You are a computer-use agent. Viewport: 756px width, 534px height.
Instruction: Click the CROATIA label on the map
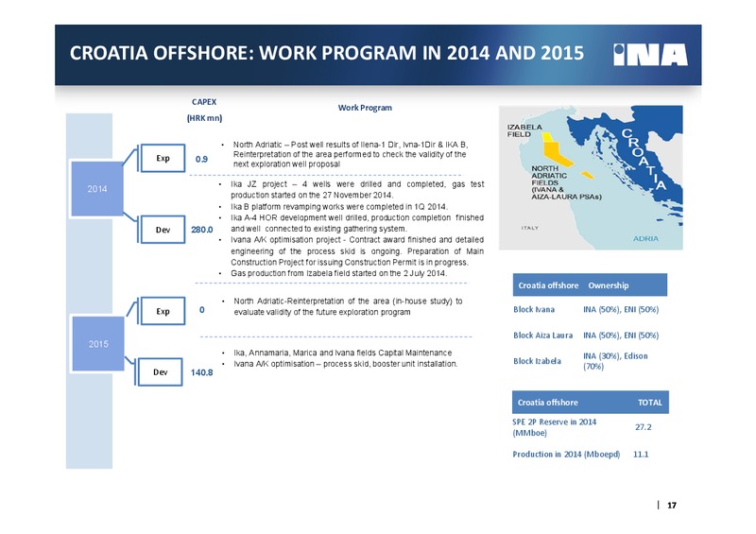[644, 159]
